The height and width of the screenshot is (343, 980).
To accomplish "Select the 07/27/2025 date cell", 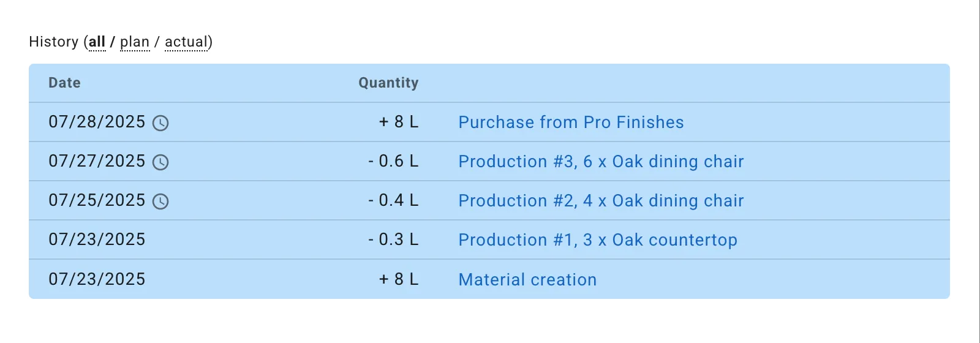I will (x=97, y=161).
